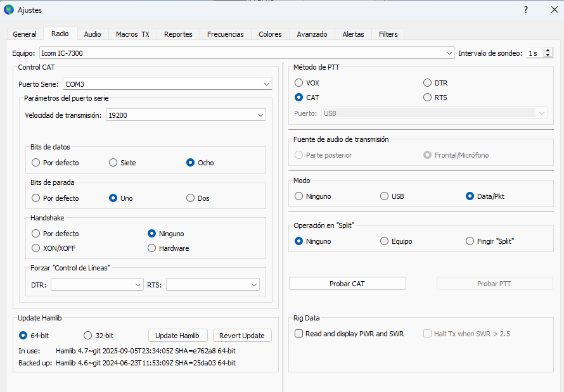Enable Read and display PWR and SWR
Image resolution: width=564 pixels, height=392 pixels.
[299, 334]
